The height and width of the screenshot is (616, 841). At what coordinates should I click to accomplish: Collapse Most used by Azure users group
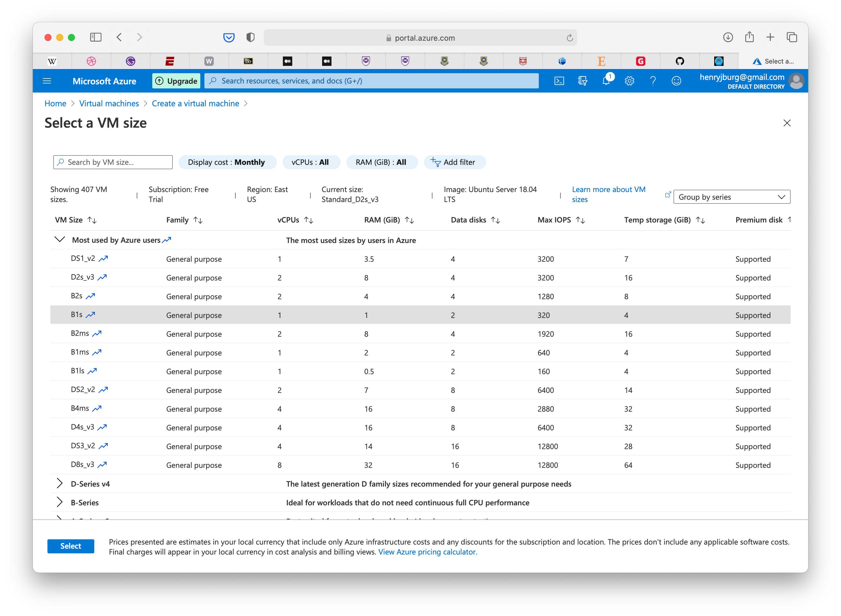[x=60, y=240]
